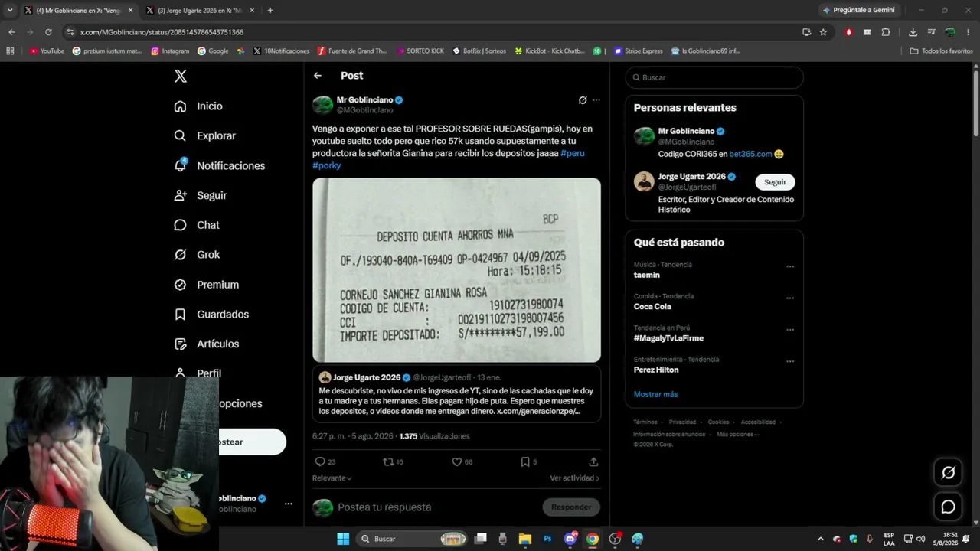980x551 pixels.
Task: Switch to the Jorge Ugarte 2026 tab
Action: tap(200, 10)
